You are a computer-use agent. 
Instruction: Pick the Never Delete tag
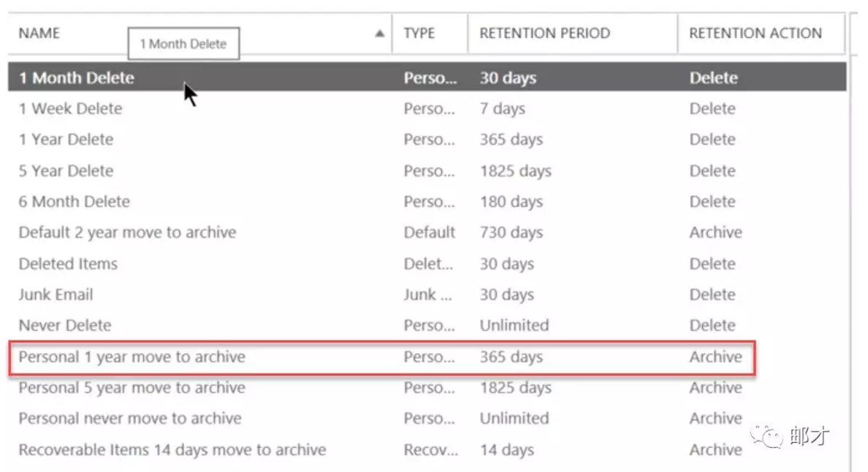coord(65,325)
